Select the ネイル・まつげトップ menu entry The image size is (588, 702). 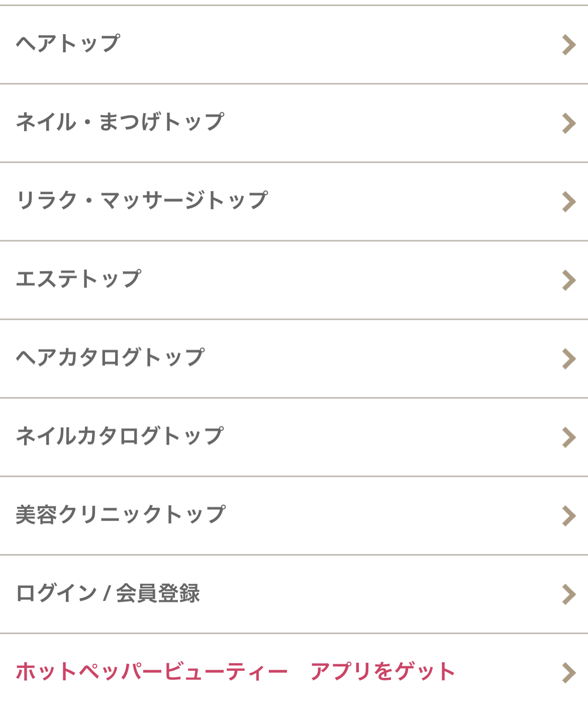120,122
